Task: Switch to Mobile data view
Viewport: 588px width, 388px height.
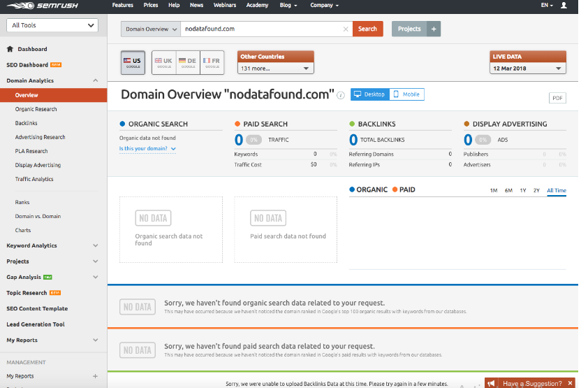Action: coord(407,94)
